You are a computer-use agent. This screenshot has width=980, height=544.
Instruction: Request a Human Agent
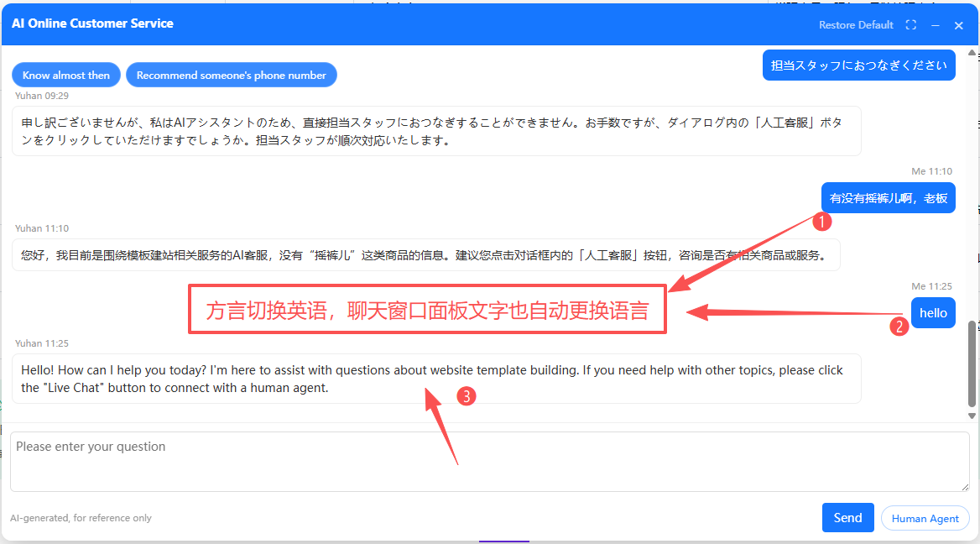pos(925,518)
